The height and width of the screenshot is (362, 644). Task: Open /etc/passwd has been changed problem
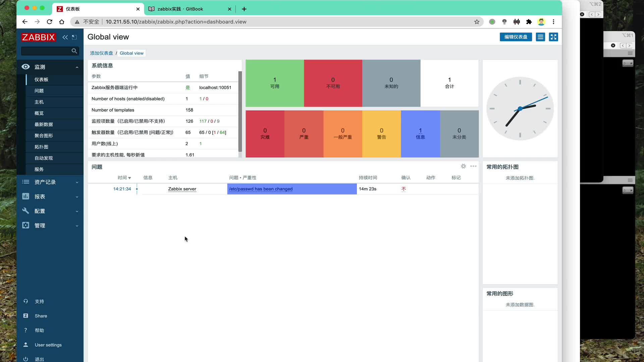[x=261, y=189]
